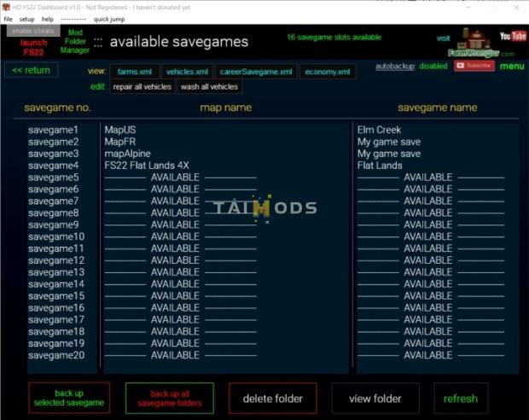
Task: Select savegame3 in the list
Action: [53, 154]
